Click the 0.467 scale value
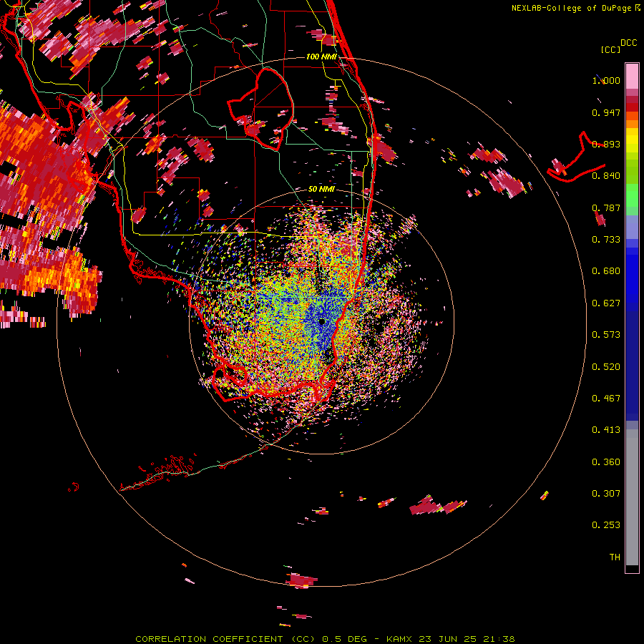 coord(606,399)
